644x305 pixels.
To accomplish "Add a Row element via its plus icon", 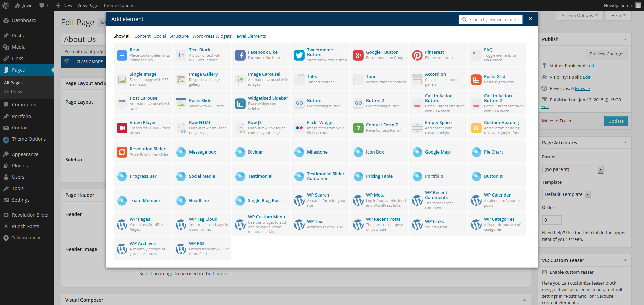I will 122,55.
